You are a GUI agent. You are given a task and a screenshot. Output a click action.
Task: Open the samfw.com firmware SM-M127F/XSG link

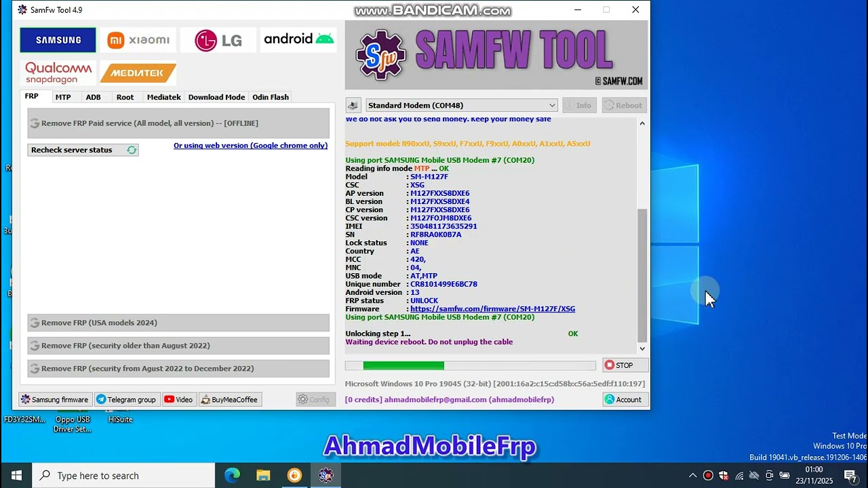(x=492, y=309)
